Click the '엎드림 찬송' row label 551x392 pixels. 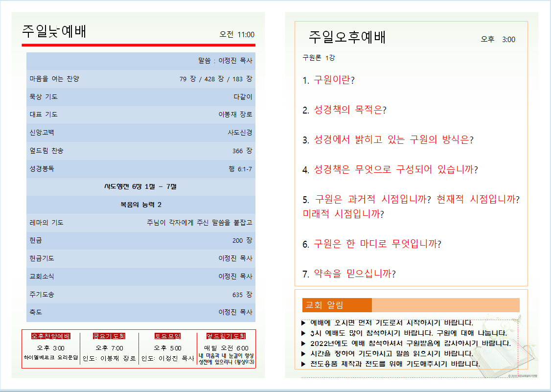[x=46, y=151]
